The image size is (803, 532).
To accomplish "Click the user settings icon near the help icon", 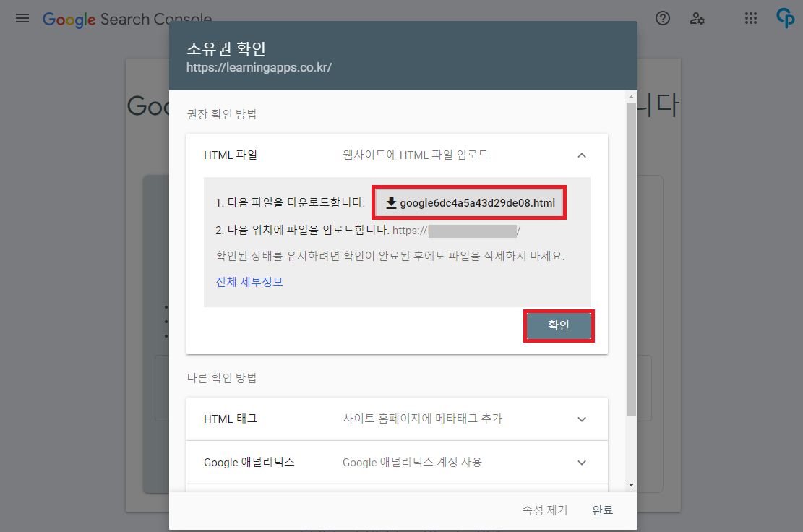I will click(x=697, y=18).
